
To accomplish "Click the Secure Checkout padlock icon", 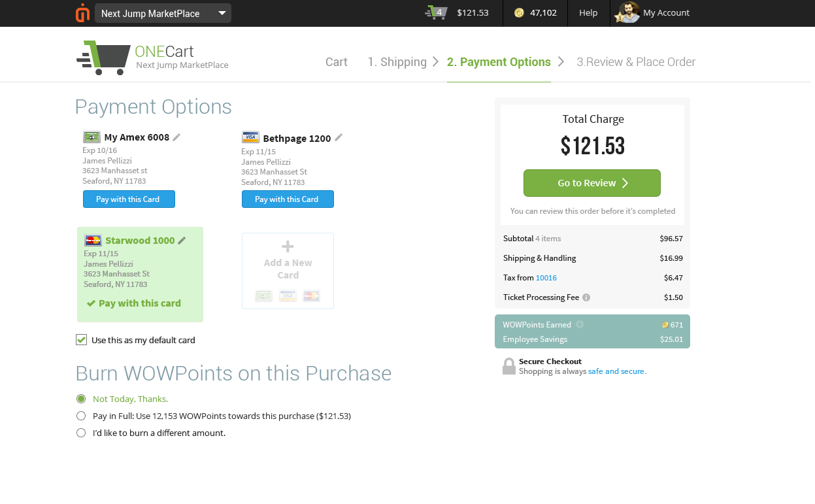I will point(509,366).
